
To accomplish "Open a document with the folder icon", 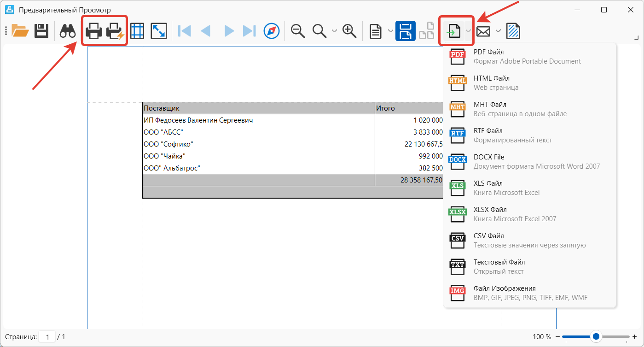I will pos(20,31).
